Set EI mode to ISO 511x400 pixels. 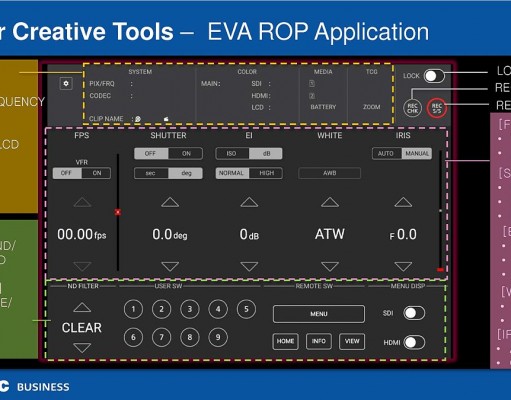[x=232, y=154]
